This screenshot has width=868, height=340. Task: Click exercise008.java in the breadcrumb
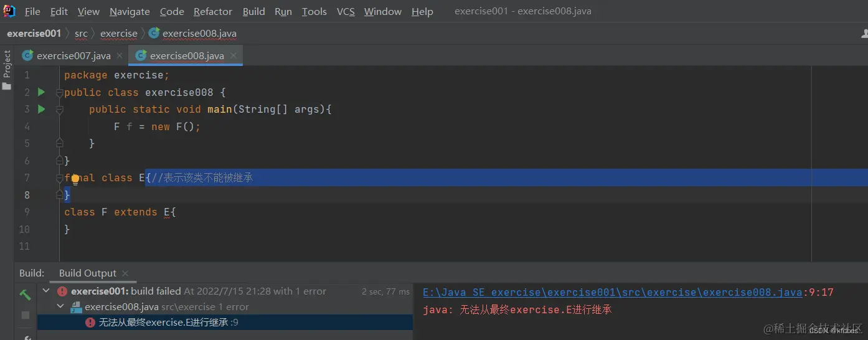tap(199, 33)
